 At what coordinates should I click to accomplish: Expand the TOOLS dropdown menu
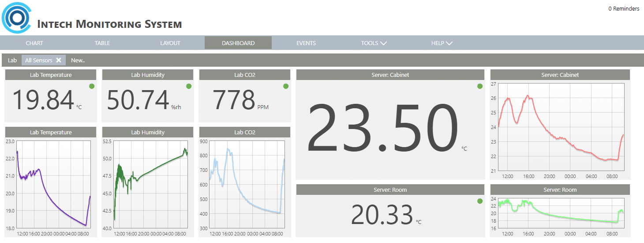tap(374, 43)
